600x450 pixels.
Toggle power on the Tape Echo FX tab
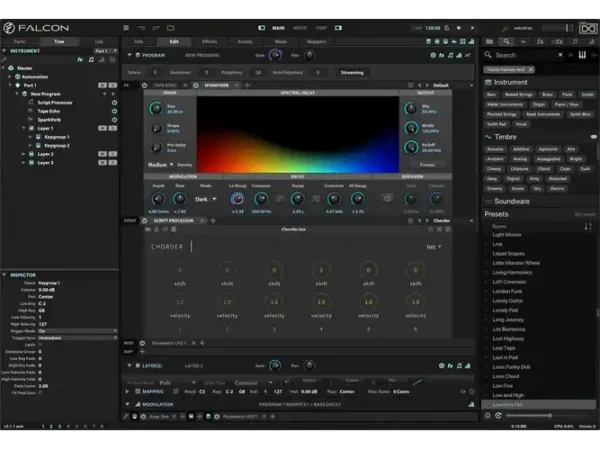point(145,85)
